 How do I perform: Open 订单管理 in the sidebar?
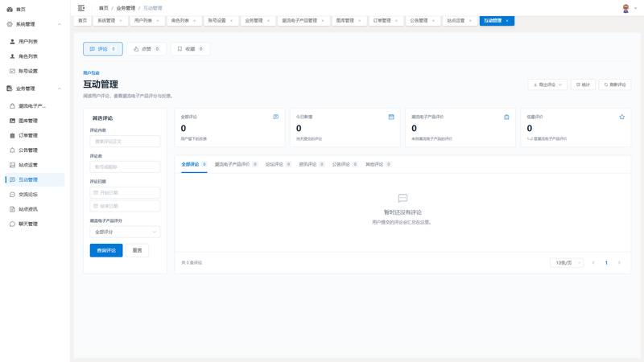coord(35,135)
